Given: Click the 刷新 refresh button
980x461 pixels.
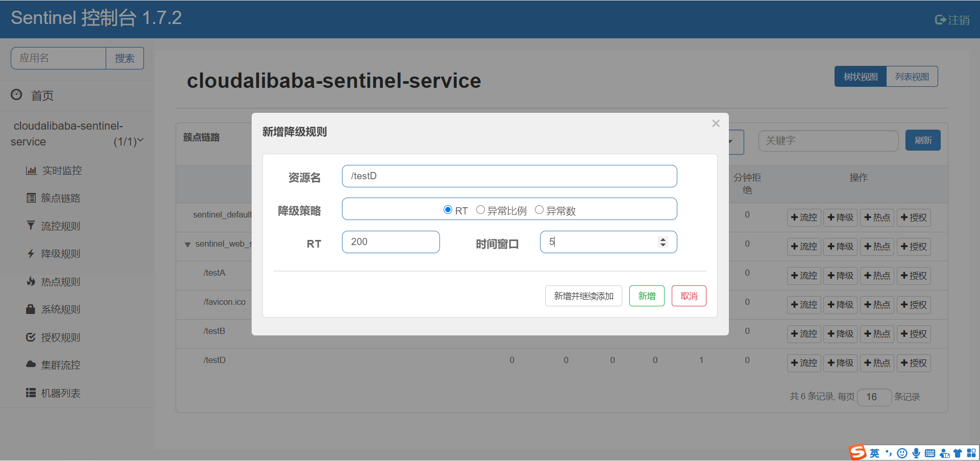Looking at the screenshot, I should [923, 140].
